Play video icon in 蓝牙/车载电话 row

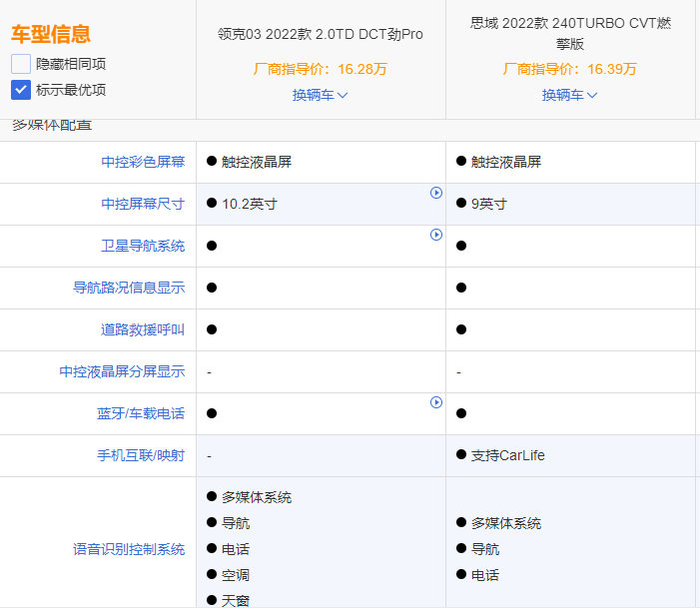(x=436, y=402)
